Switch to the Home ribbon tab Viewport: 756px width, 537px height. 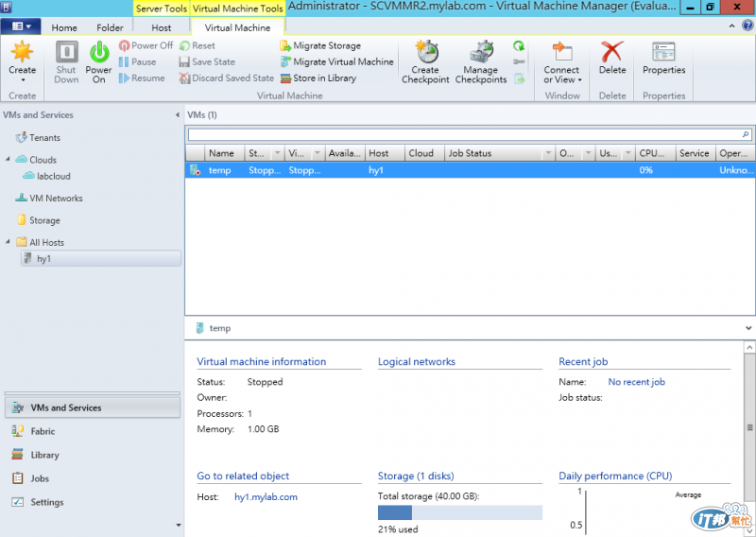[x=64, y=27]
